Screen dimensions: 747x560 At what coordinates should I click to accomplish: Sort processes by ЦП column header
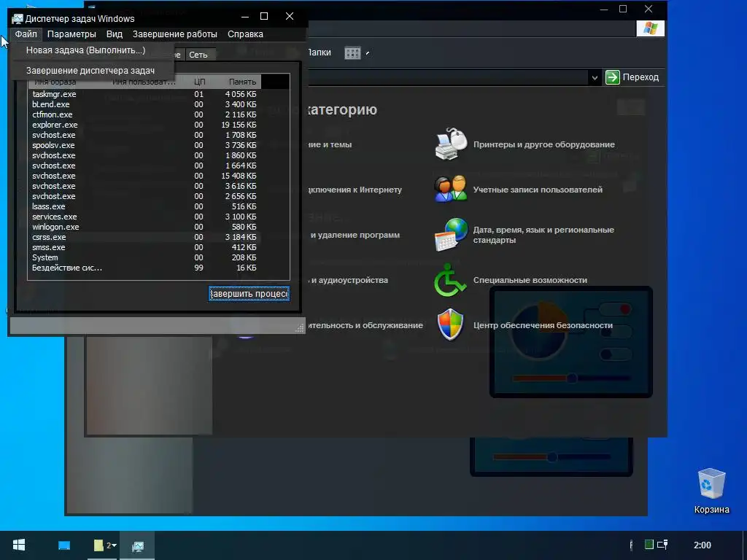199,82
